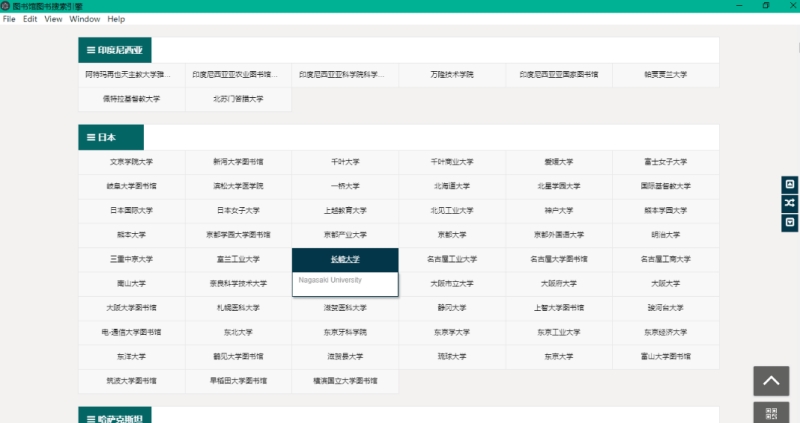The image size is (800, 423).
Task: Open 三重中京大学 link
Action: 132,259
